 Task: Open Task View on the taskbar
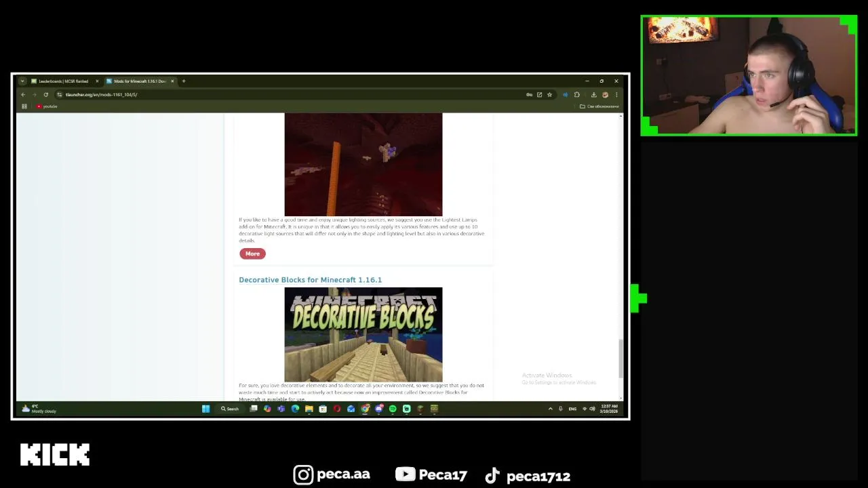tap(254, 409)
